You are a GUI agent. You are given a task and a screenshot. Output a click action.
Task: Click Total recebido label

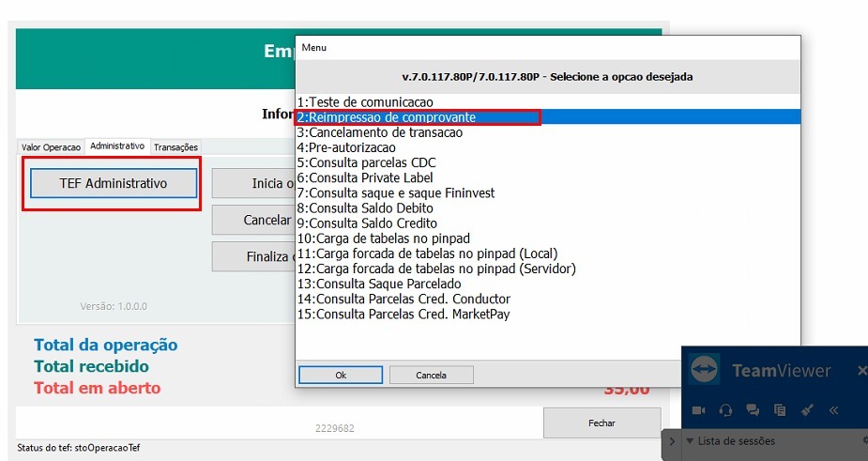click(91, 366)
